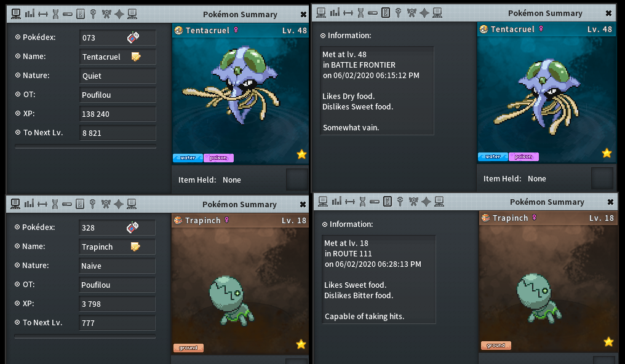
Task: Click the first monitor tab in Trapinch Information window
Action: pos(323,202)
